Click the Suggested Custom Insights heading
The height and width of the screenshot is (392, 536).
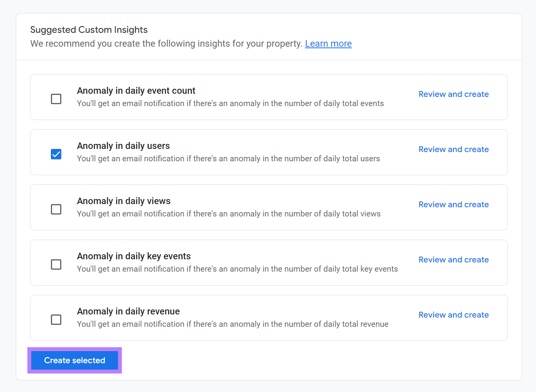coord(89,29)
